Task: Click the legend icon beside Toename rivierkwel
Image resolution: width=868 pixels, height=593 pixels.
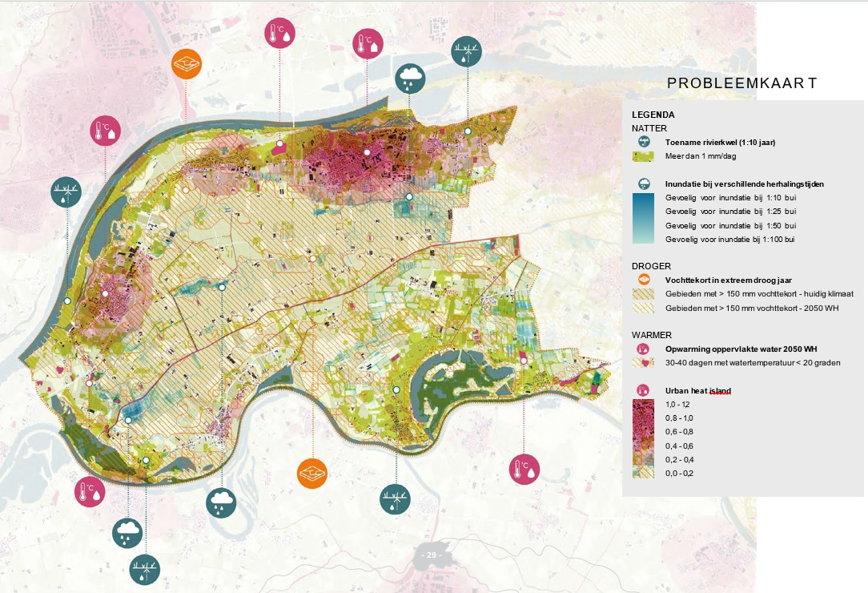Action: pyautogui.click(x=643, y=143)
